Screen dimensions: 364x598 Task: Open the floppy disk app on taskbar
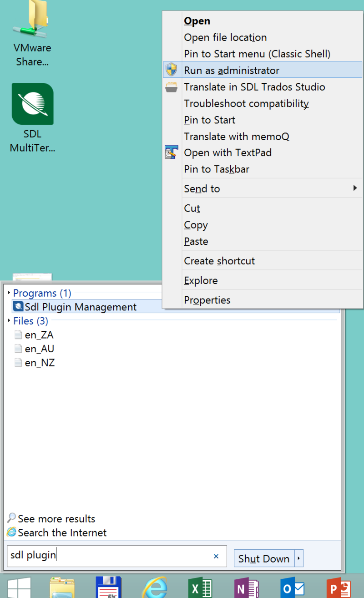coord(109,587)
